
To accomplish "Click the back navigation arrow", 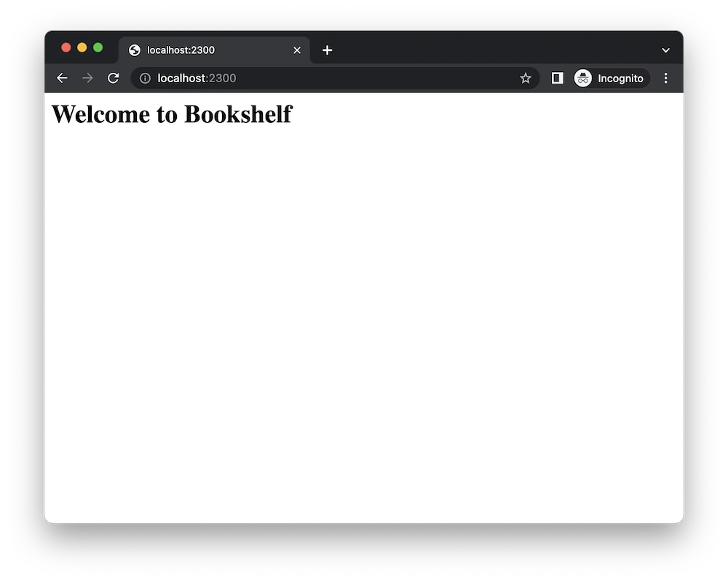I will 62,78.
